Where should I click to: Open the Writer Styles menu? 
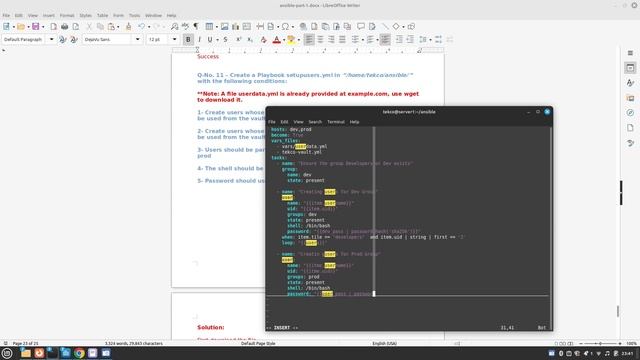85,16
